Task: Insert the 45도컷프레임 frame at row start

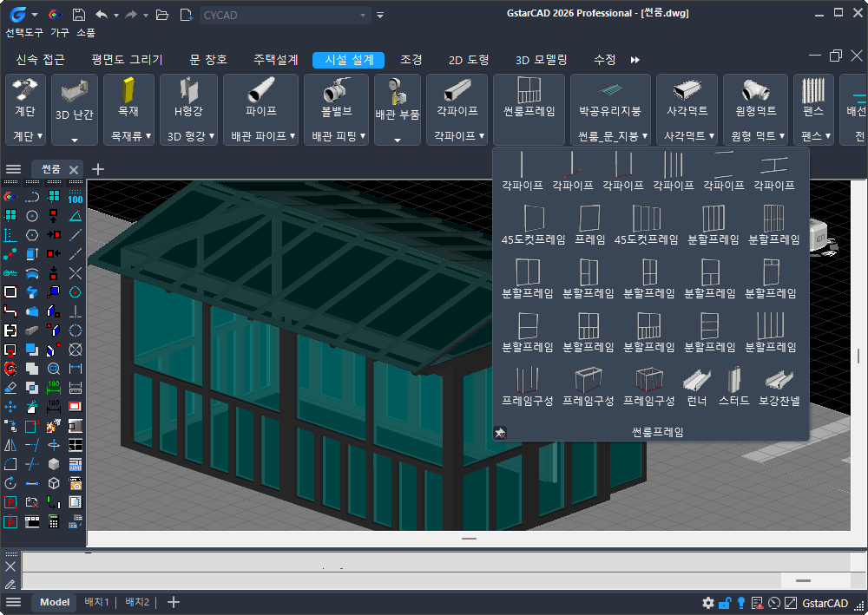Action: pyautogui.click(x=533, y=219)
